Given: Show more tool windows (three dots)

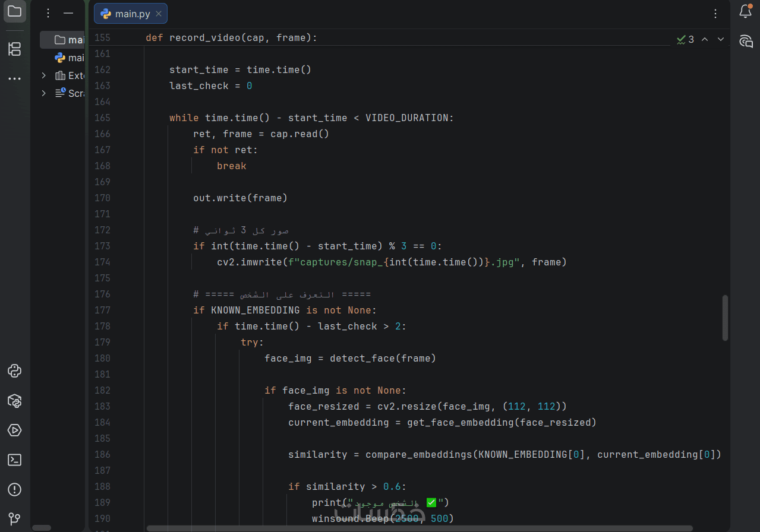Looking at the screenshot, I should [x=14, y=78].
